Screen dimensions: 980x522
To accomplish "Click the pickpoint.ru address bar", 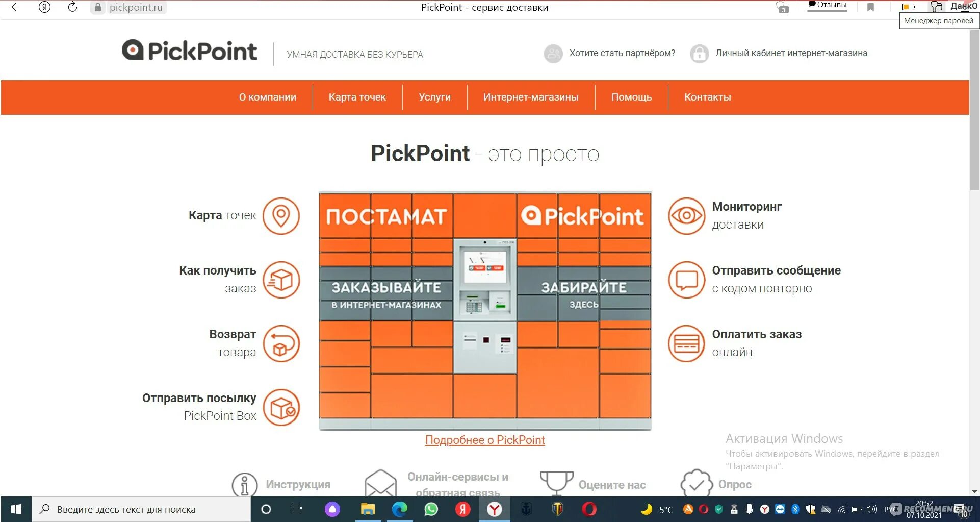I will (136, 7).
